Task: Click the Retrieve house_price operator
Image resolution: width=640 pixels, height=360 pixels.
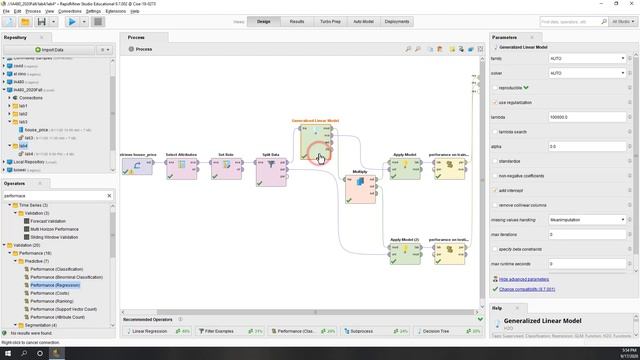Action: (137, 167)
